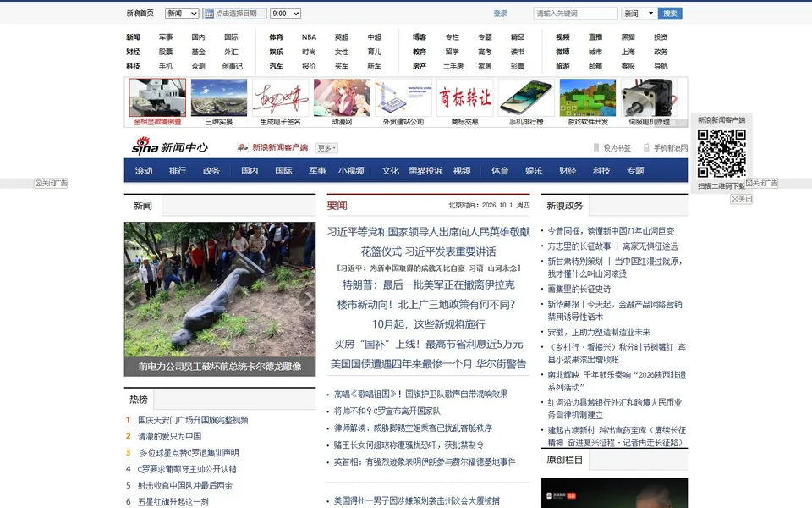Open the 文化 tab in the blue navbar

(391, 170)
